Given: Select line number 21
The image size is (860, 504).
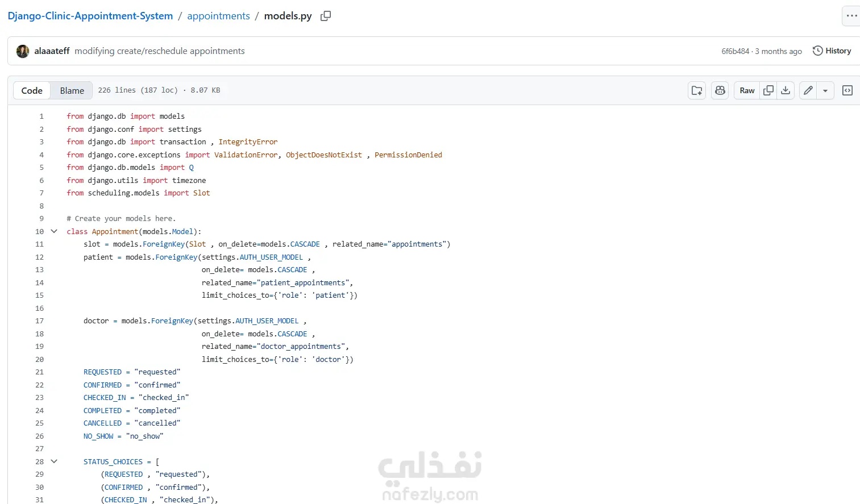Looking at the screenshot, I should click(39, 372).
